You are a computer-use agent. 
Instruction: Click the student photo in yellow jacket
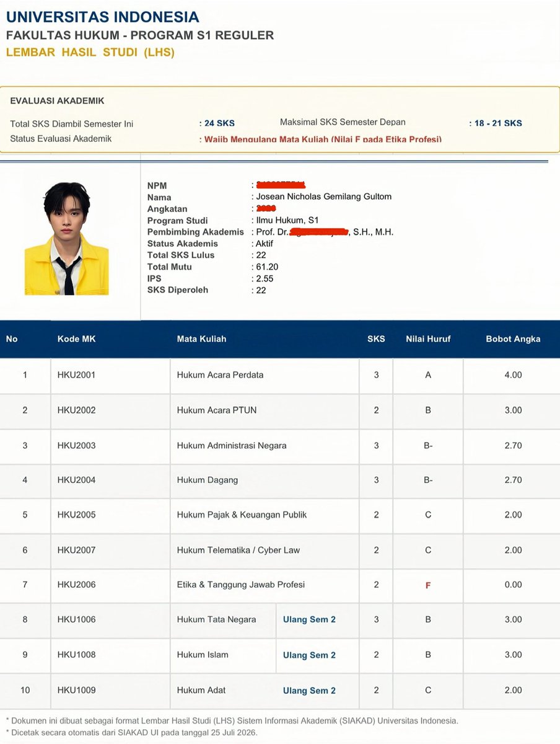66,239
